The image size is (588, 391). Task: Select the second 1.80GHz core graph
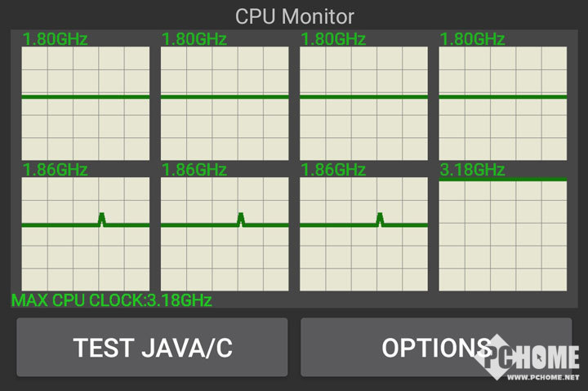coord(225,104)
